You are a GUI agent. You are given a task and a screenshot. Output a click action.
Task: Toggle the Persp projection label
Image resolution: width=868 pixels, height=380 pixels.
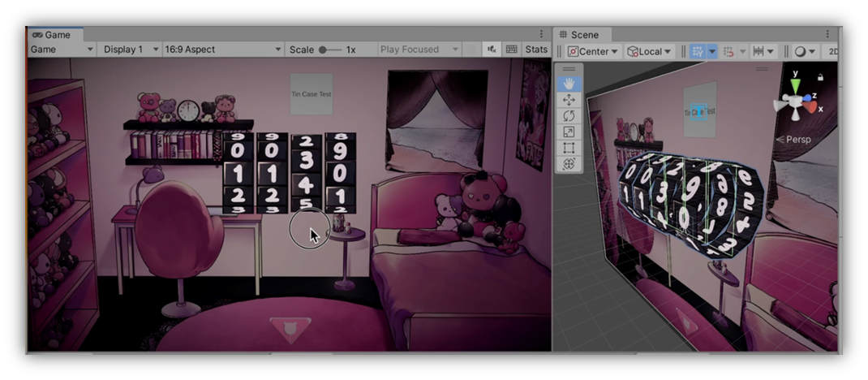794,140
